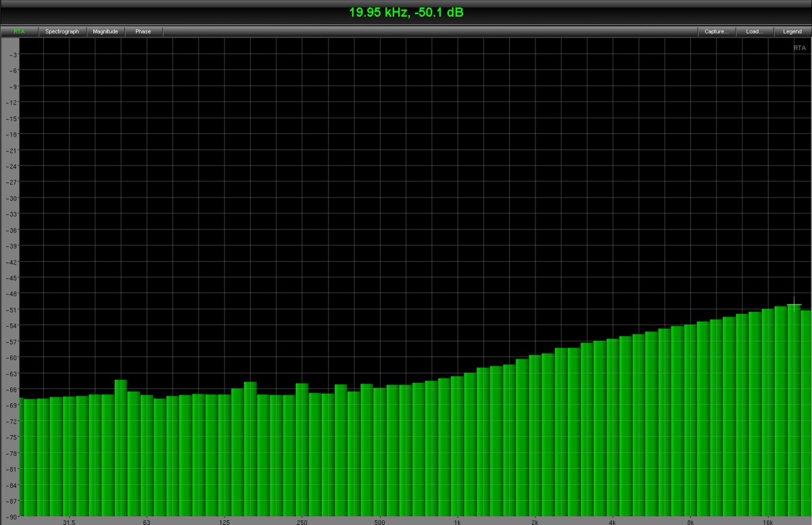Open the Load... dialog button
The height and width of the screenshot is (525, 812).
click(x=754, y=31)
